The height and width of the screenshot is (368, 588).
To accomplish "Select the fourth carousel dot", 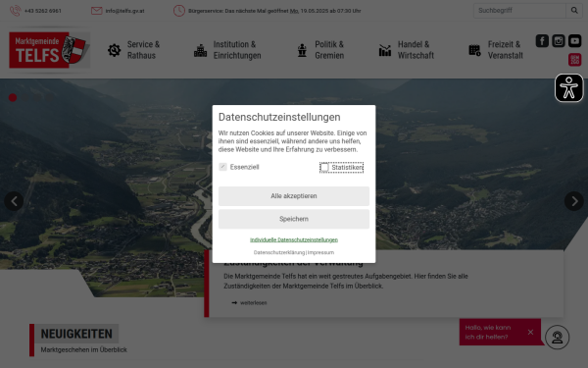I will pyautogui.click(x=50, y=97).
